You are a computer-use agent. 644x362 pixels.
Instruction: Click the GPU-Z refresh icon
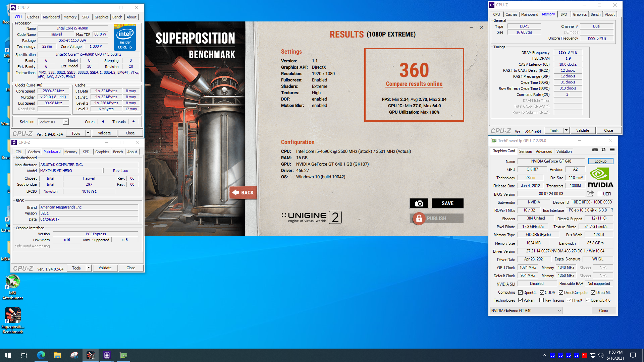pos(603,149)
